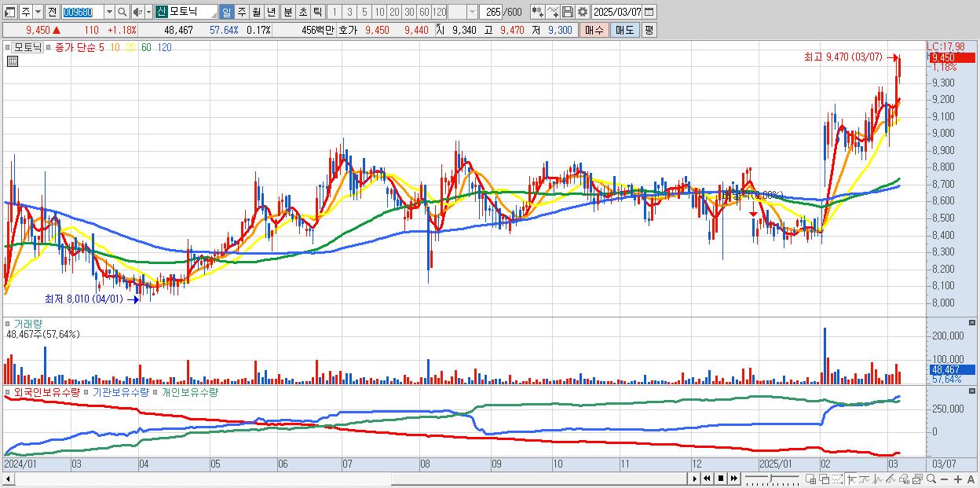Select interval 5 button

coord(364,12)
